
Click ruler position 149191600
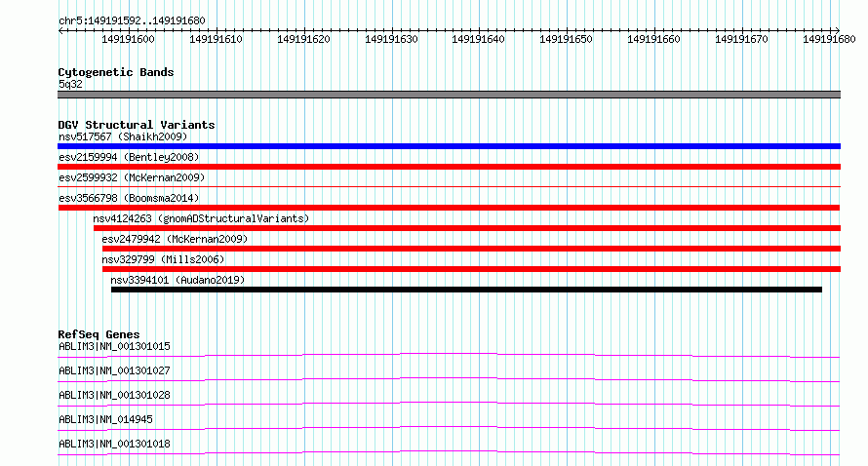[129, 39]
